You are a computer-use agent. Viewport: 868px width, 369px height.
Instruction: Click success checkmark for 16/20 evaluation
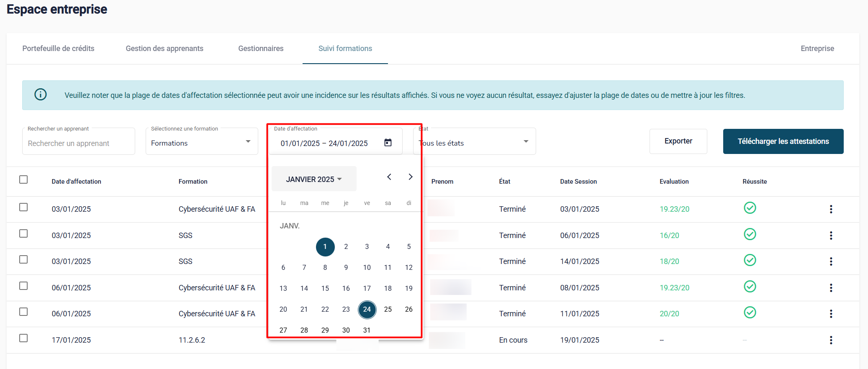(750, 234)
